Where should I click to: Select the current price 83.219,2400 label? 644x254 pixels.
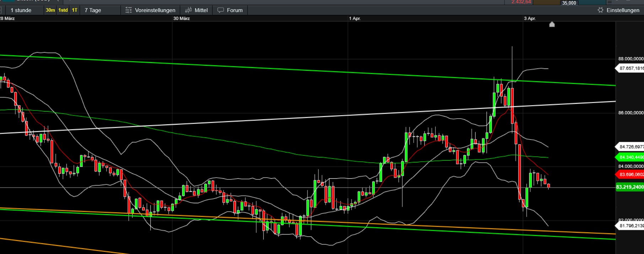[630, 187]
